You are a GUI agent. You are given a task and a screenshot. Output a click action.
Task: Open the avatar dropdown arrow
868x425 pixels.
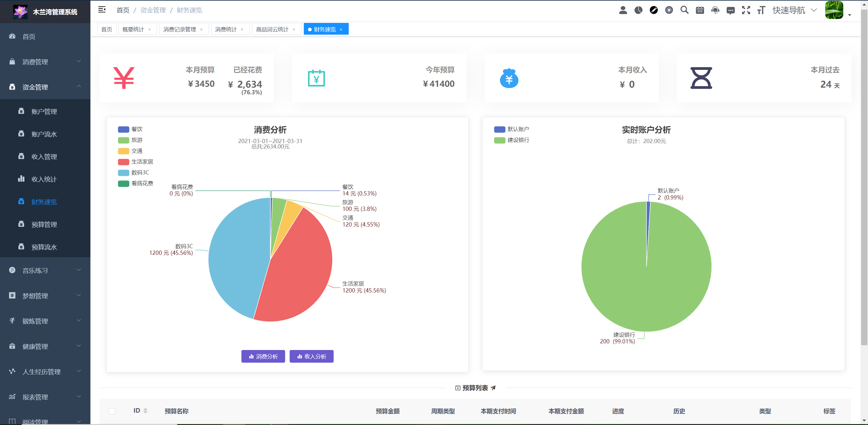850,15
